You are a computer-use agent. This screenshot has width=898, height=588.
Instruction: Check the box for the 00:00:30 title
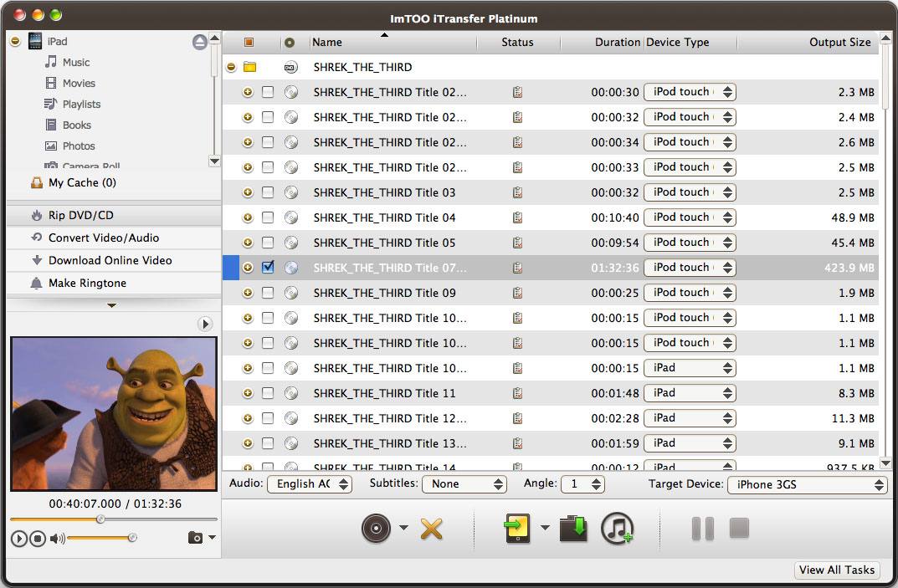(x=268, y=92)
